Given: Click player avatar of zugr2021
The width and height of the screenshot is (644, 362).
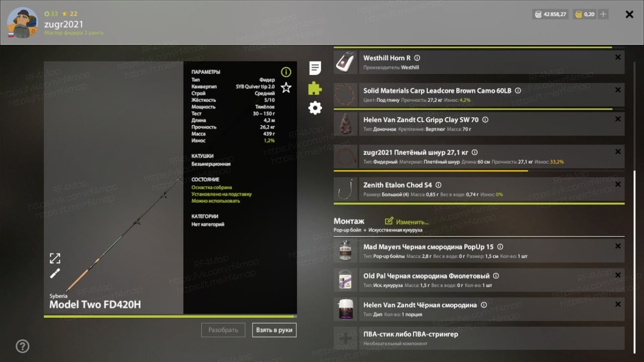Looking at the screenshot, I should [22, 23].
